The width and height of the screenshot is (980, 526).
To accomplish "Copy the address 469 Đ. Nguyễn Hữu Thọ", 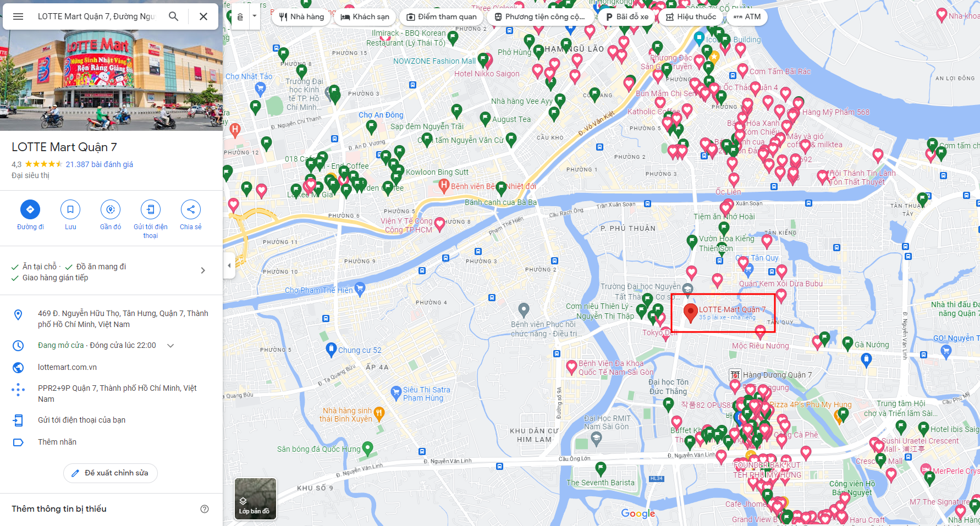I will [123, 319].
